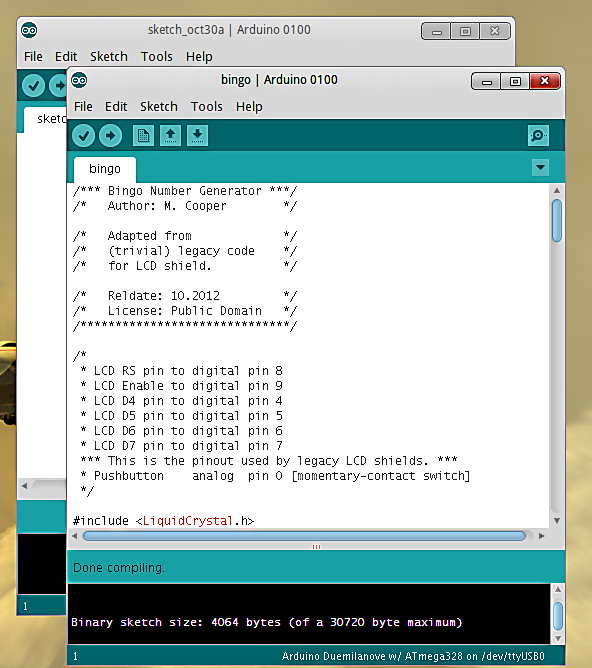Click the editor horizontal scrollbar right arrow
This screenshot has height=668, width=592.
pos(541,536)
